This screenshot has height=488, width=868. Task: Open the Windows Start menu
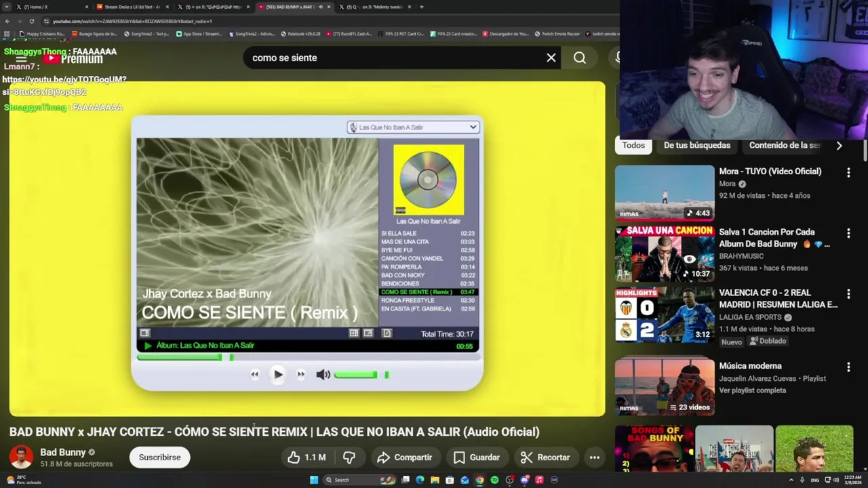tap(314, 480)
